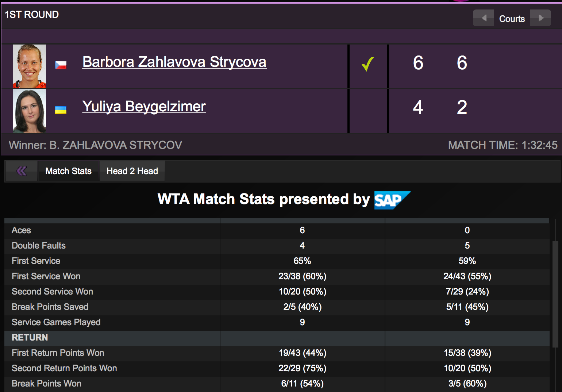This screenshot has width=562, height=392.
Task: Click Yuliya Beygelzimer's photo
Action: coord(30,111)
